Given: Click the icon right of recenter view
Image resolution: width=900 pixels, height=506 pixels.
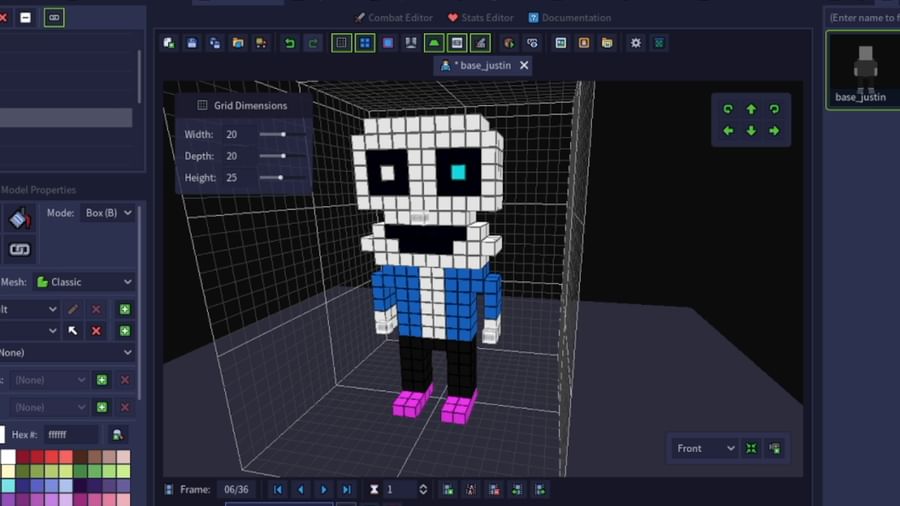Looking at the screenshot, I should [x=775, y=448].
